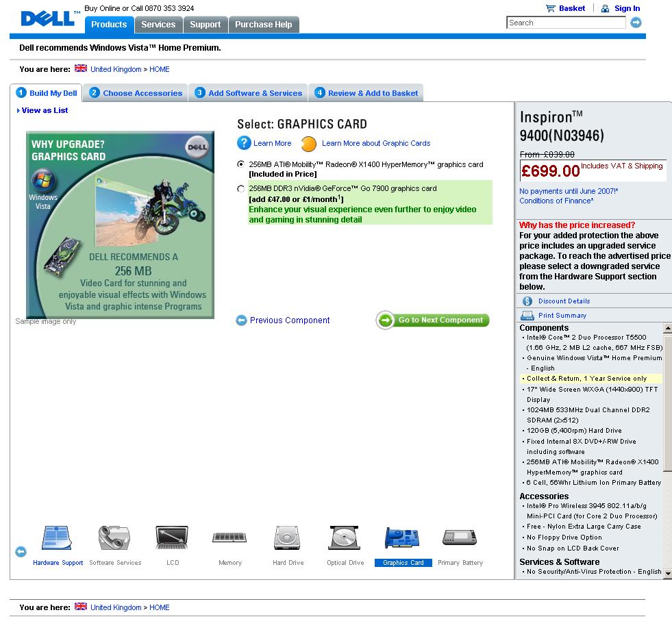The width and height of the screenshot is (672, 619).
Task: Click the £699.00 price text
Action: tap(550, 171)
